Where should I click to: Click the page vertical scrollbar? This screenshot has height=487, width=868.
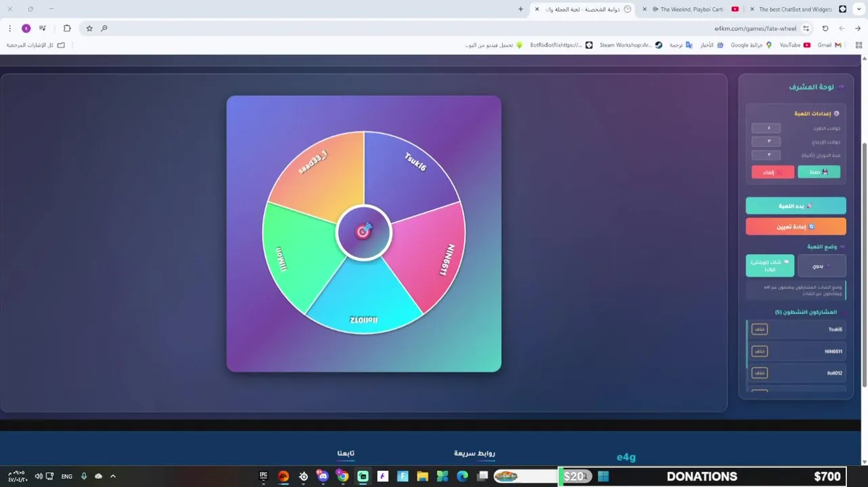[864, 264]
